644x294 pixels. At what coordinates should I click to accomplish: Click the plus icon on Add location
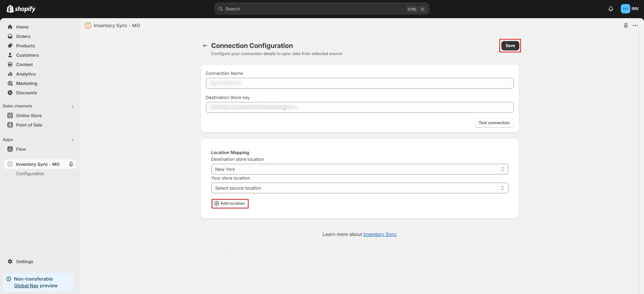217,203
